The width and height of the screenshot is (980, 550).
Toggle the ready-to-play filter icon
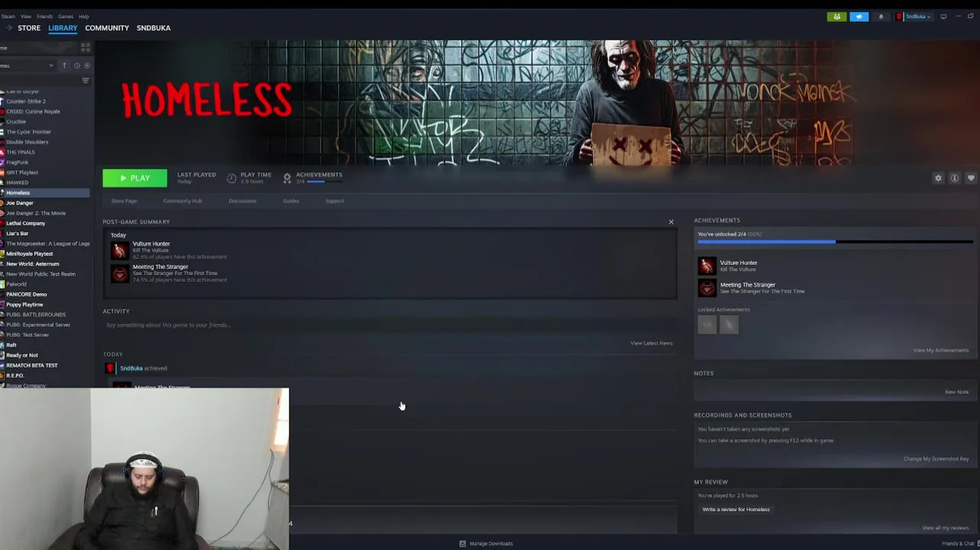tap(86, 66)
